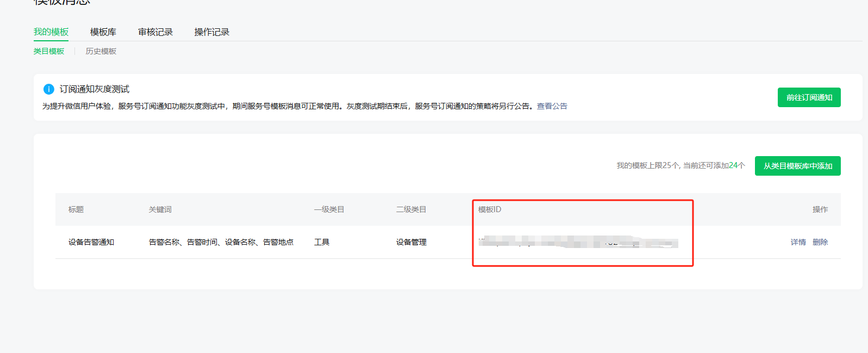Switch to the 历史模板 sub-tab
This screenshot has height=353, width=868.
tap(101, 51)
